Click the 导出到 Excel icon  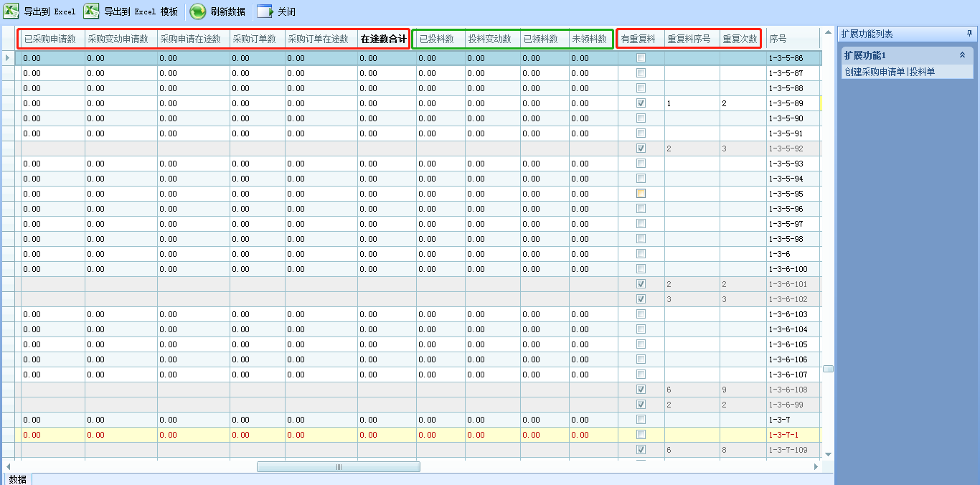click(x=11, y=11)
